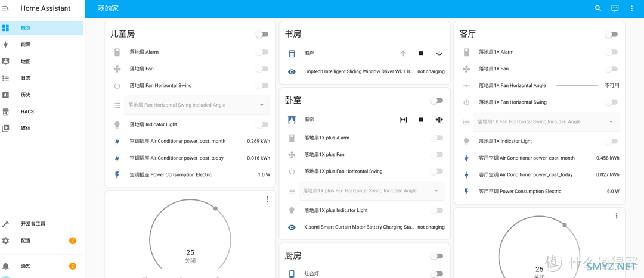644x278 pixels.
Task: Stop the 窗帘 curtain movement
Action: pos(421,120)
